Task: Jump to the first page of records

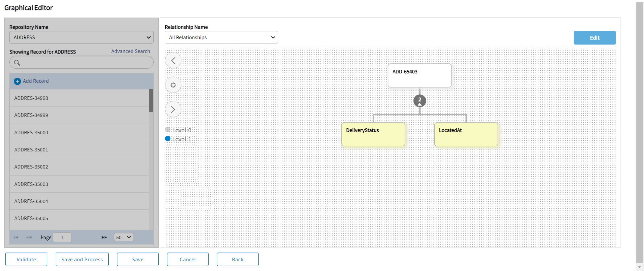Action: pos(16,238)
